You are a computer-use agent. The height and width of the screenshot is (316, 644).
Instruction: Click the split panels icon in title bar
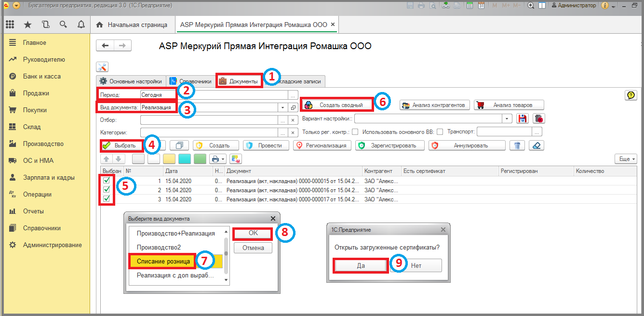[542, 6]
